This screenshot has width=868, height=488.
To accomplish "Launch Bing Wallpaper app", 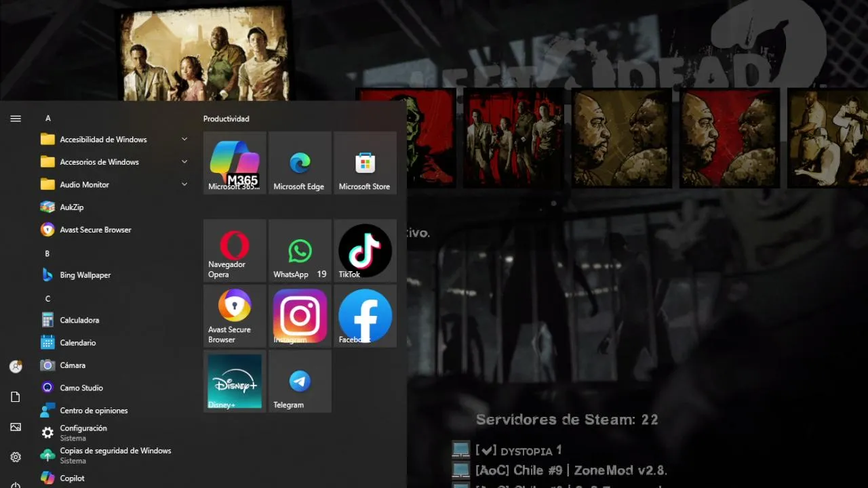I will point(115,275).
